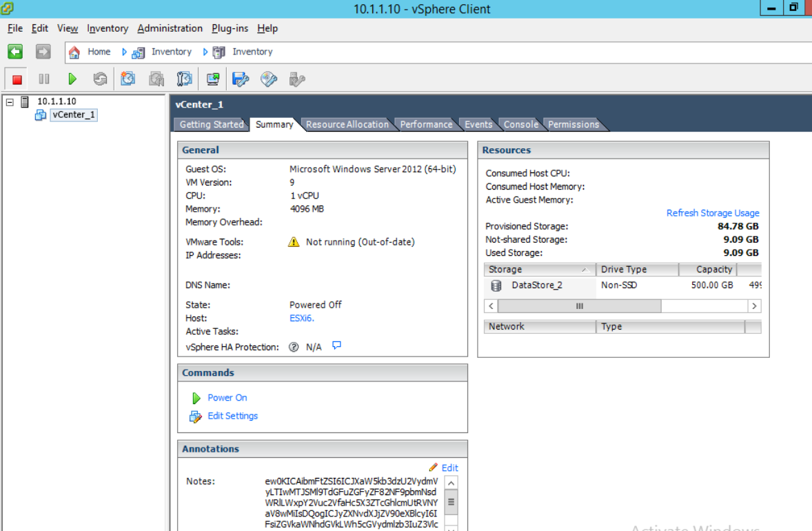Click the Refresh Storage Usage link
Image resolution: width=812 pixels, height=531 pixels.
713,212
